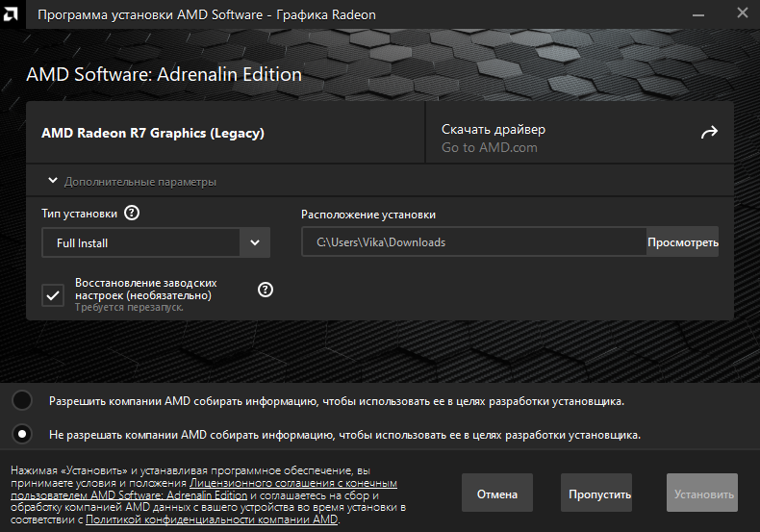The height and width of the screenshot is (532, 760).
Task: Select Не разрешать компании AMD radio option
Action: pos(22,434)
